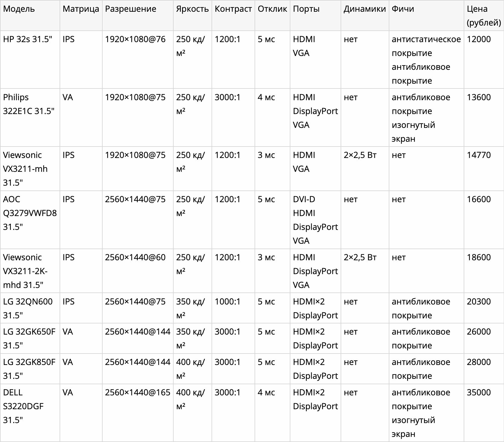Screen dimensions: 504x442
Task: Click the 'Фичи' column header
Action: 426,15
